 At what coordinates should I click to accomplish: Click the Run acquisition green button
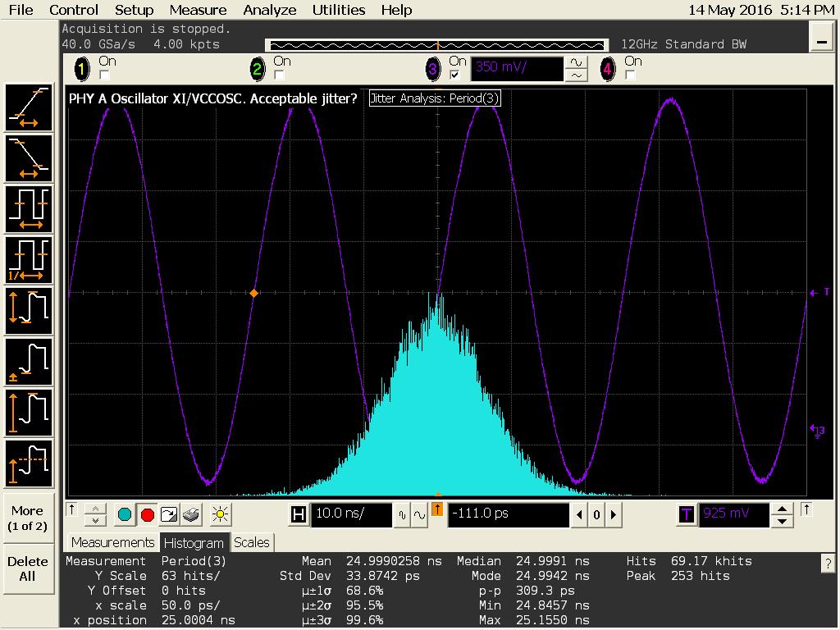coord(125,515)
